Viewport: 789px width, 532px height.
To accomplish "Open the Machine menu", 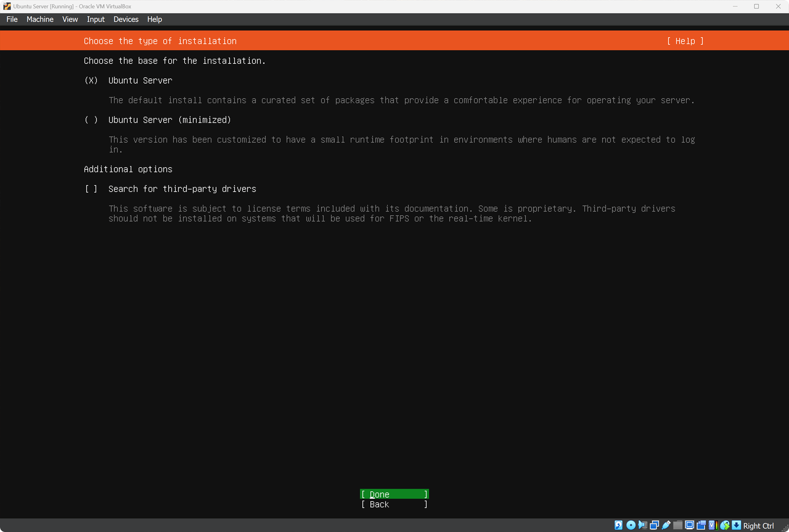I will [40, 19].
